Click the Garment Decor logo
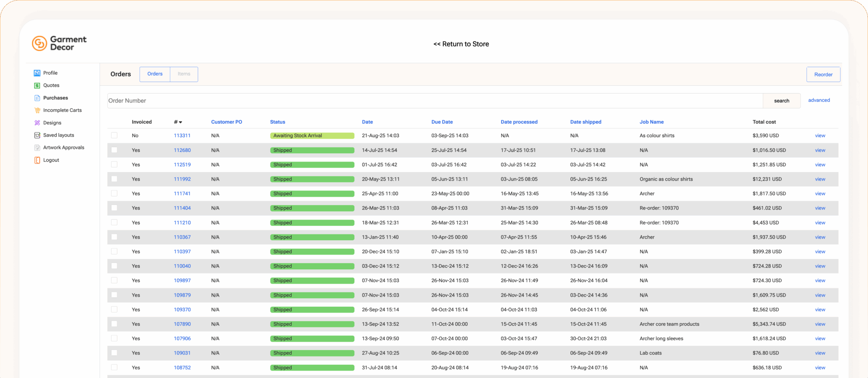 click(x=59, y=43)
